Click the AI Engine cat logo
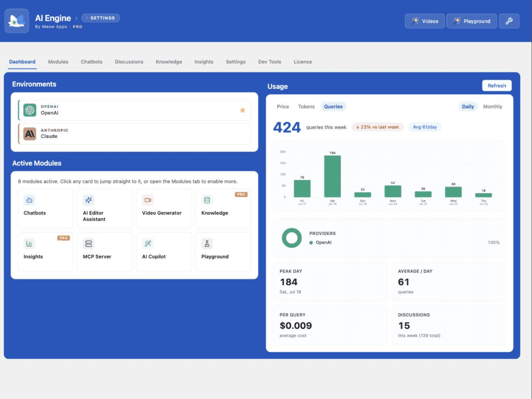 pyautogui.click(x=17, y=21)
